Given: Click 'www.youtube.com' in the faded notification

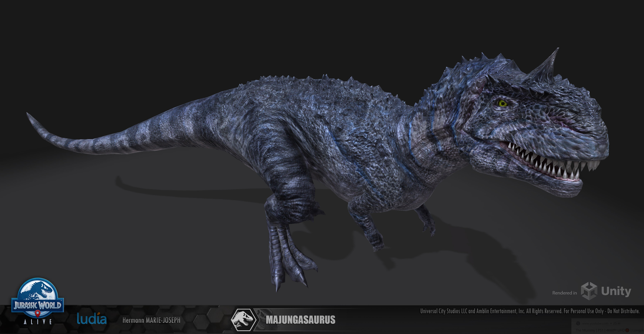Looking at the screenshot, I should 595,323.
